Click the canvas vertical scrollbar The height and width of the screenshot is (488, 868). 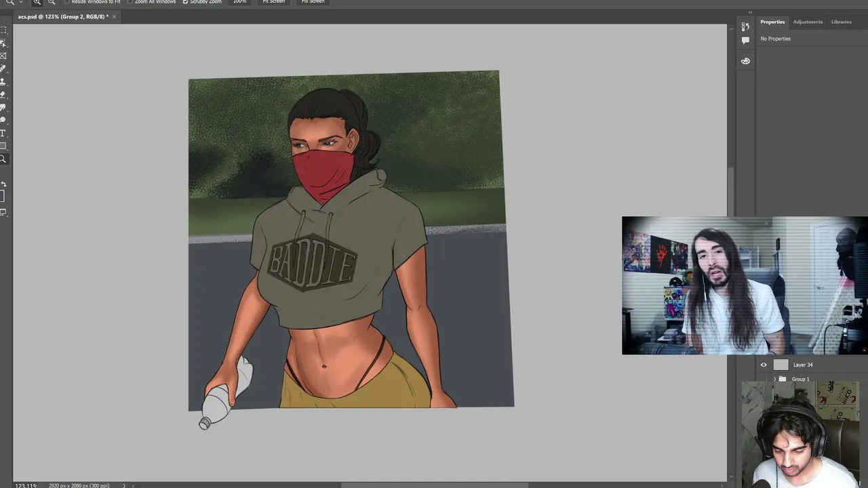[x=730, y=192]
